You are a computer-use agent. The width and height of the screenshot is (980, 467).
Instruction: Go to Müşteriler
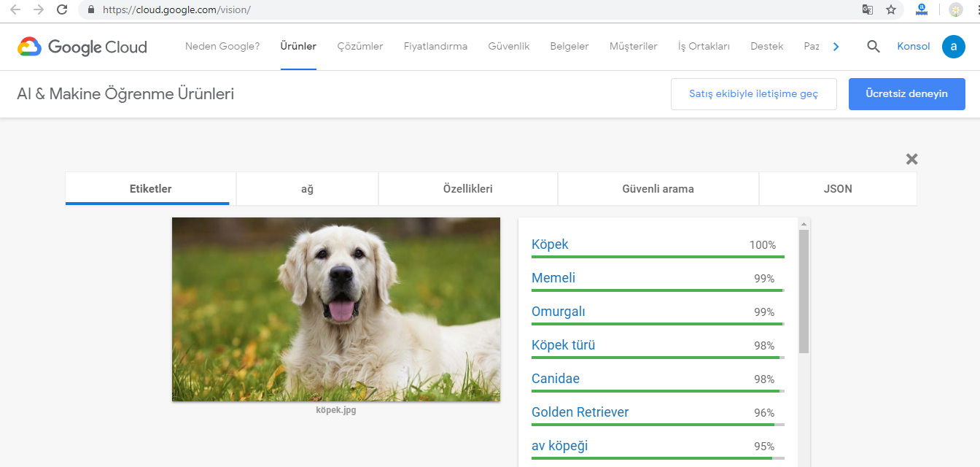click(634, 46)
